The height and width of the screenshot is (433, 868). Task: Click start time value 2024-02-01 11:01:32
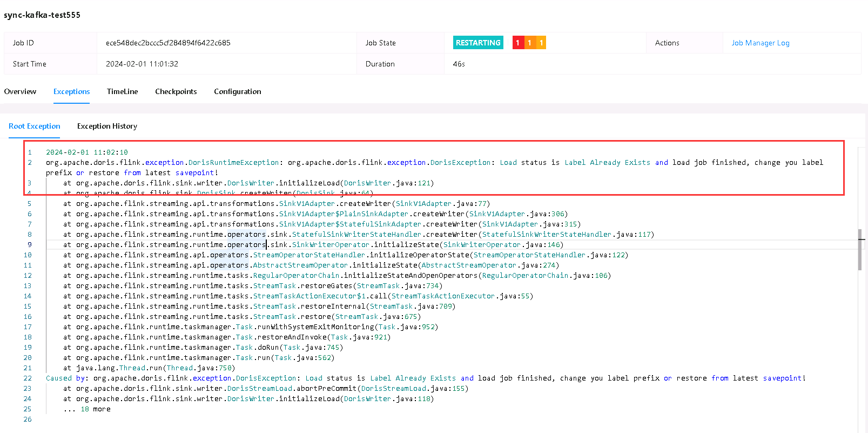(x=142, y=64)
